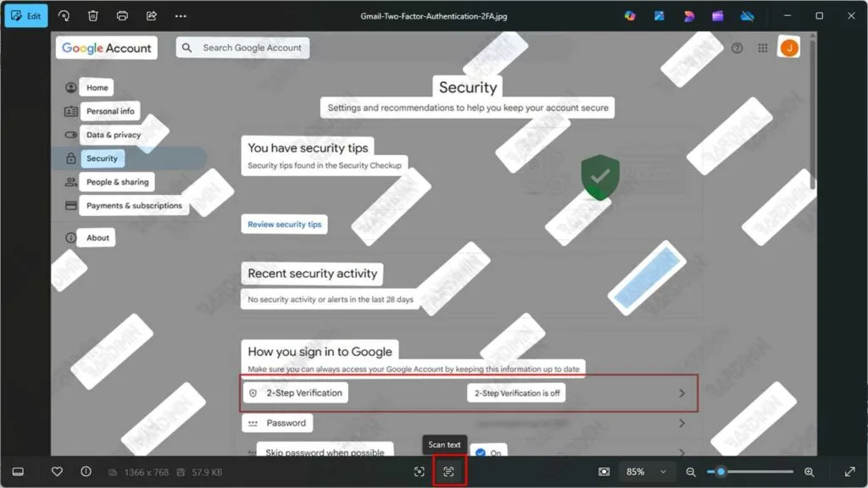868x488 pixels.
Task: Open the See more three-dots menu
Action: [181, 16]
